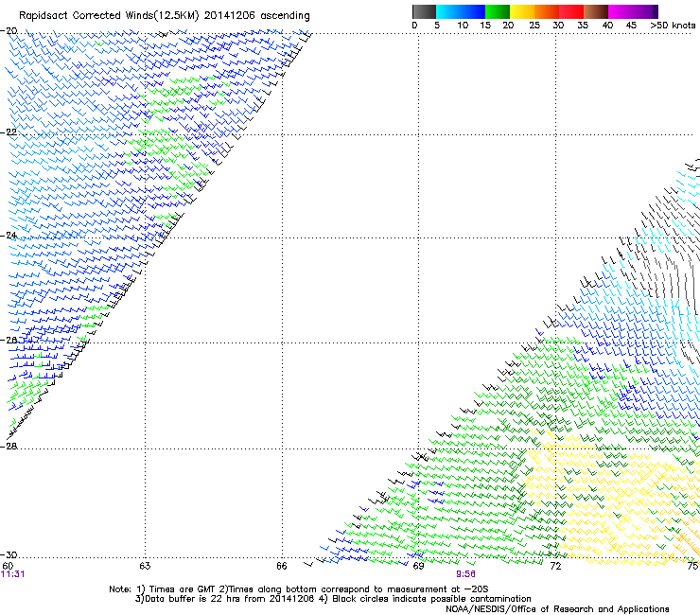The height and width of the screenshot is (615, 700).
Task: Click the '66' longitude axis label
Action: click(281, 566)
